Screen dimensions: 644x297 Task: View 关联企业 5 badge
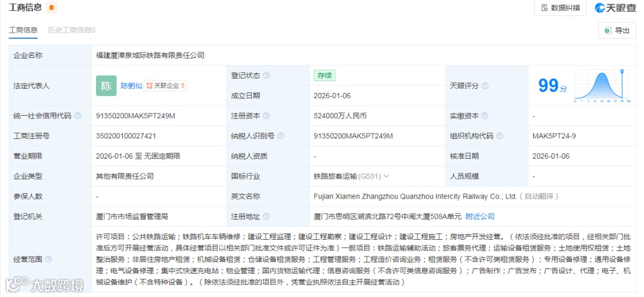click(x=166, y=86)
